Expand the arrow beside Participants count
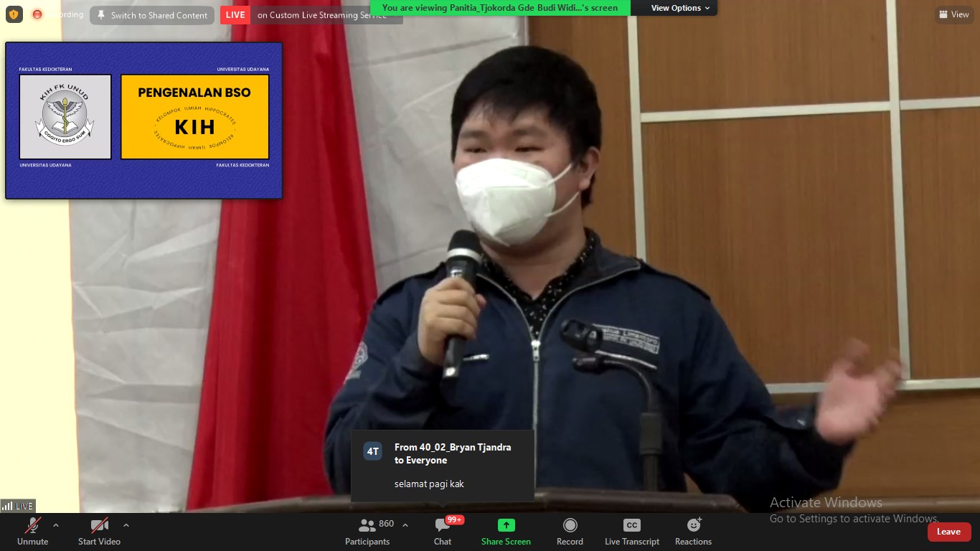 pyautogui.click(x=405, y=525)
